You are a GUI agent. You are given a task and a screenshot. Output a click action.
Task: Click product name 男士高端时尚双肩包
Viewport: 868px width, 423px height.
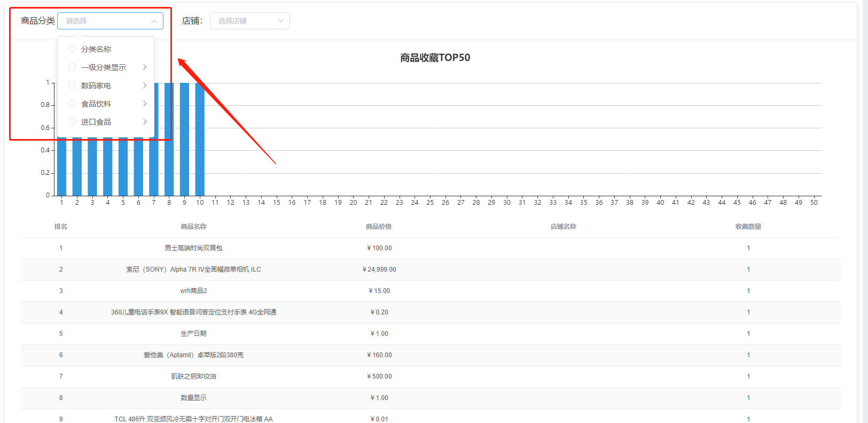coord(193,248)
